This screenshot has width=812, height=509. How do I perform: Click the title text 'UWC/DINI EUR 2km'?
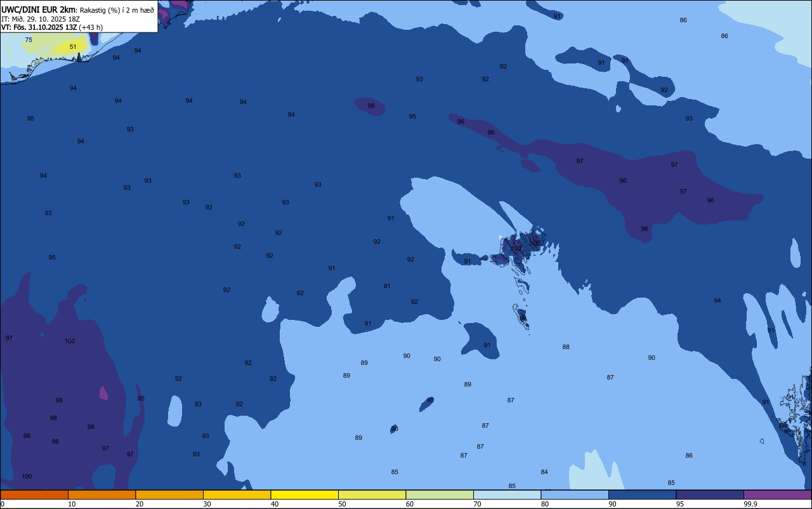pyautogui.click(x=39, y=10)
